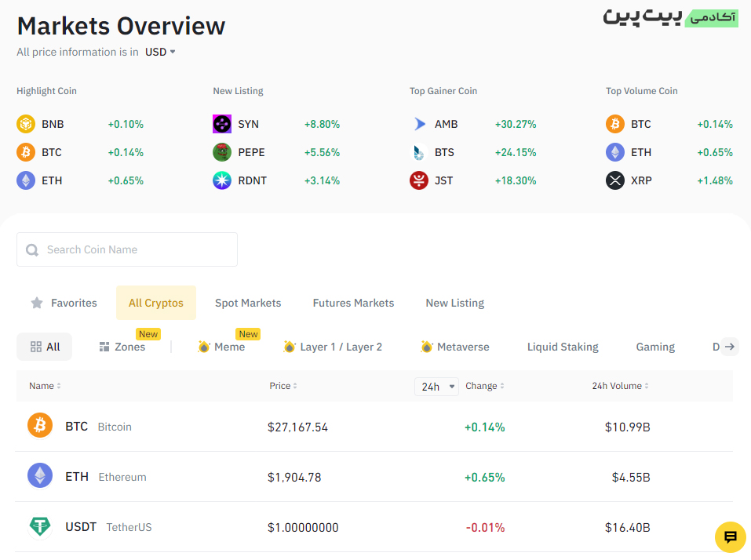Click the JST label in Top Gainer Coin
The image size is (751, 560).
(443, 180)
